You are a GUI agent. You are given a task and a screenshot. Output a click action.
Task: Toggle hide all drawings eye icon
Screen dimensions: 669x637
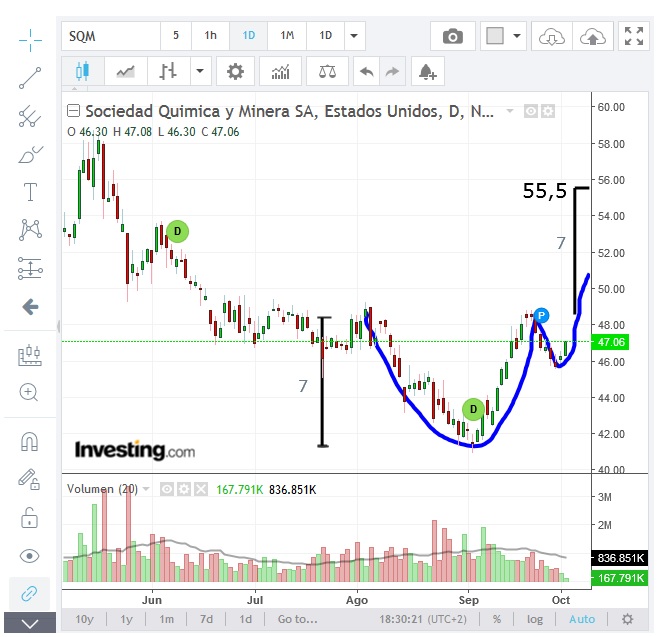[x=29, y=556]
